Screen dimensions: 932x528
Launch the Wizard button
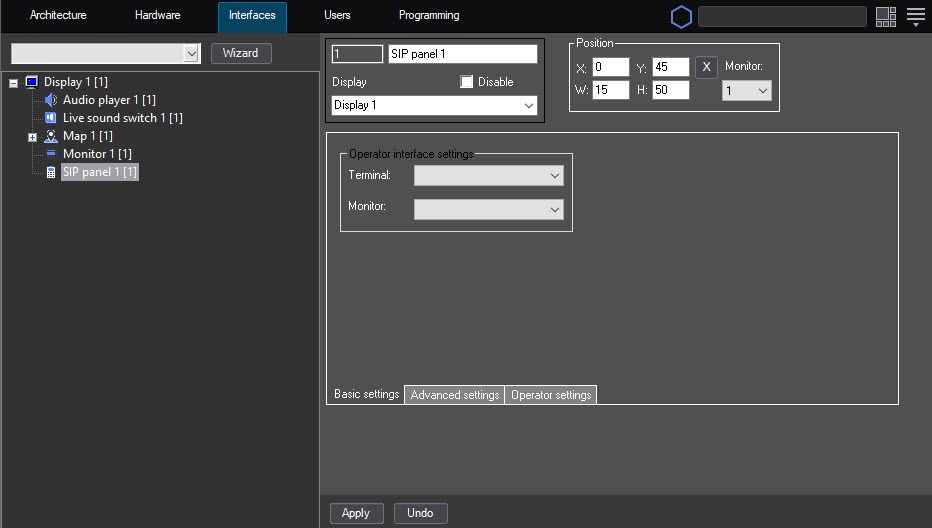(x=240, y=53)
